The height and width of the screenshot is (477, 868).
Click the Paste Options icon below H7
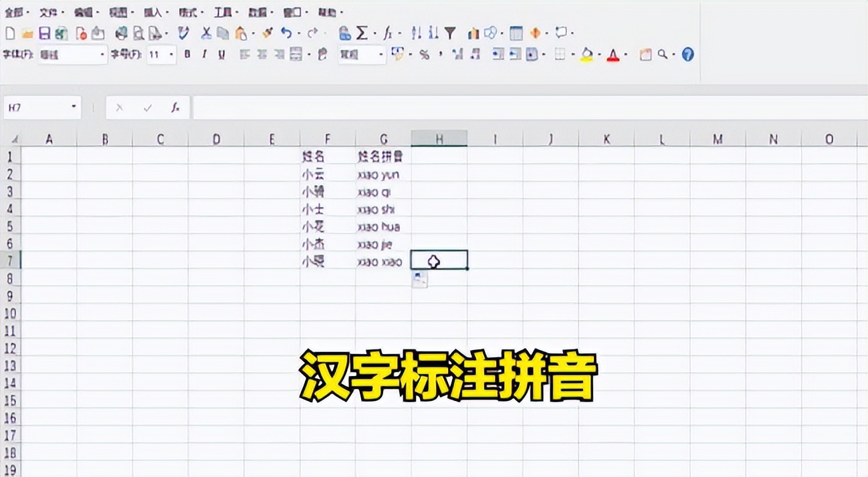point(419,280)
